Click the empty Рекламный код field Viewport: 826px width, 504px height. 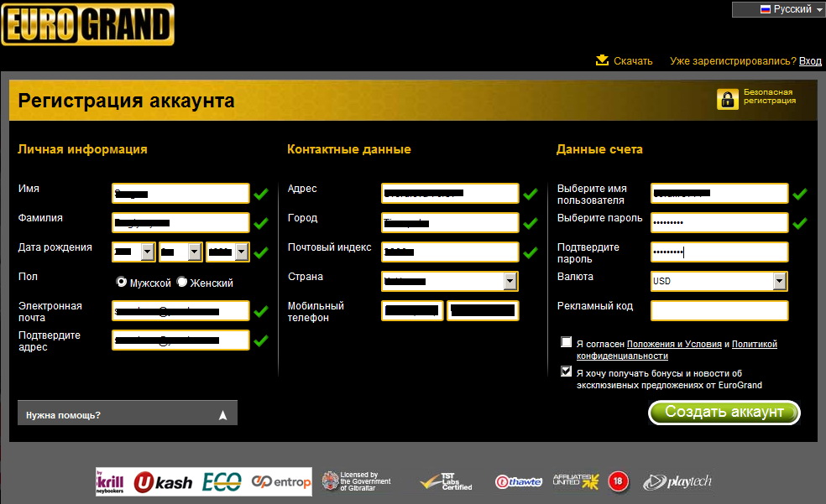(x=719, y=310)
